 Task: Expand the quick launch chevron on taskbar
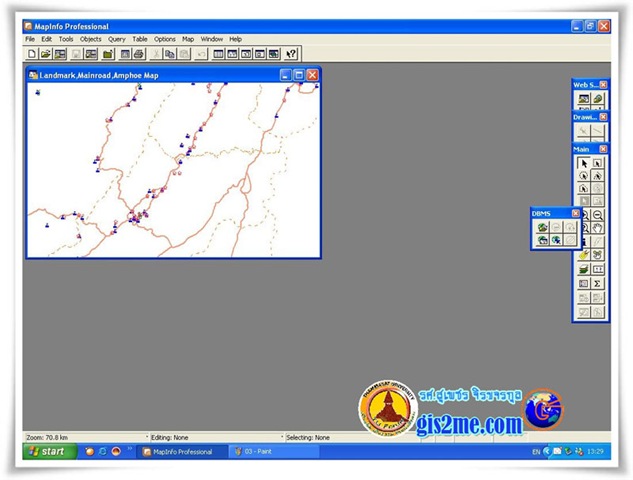click(x=130, y=448)
